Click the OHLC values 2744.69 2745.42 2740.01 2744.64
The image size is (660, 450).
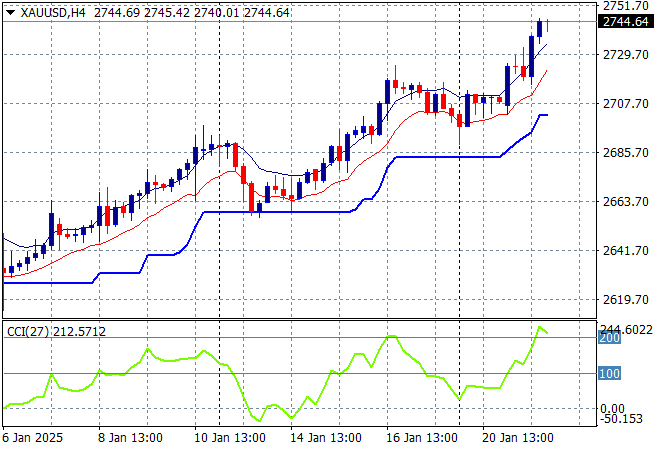[x=192, y=13]
